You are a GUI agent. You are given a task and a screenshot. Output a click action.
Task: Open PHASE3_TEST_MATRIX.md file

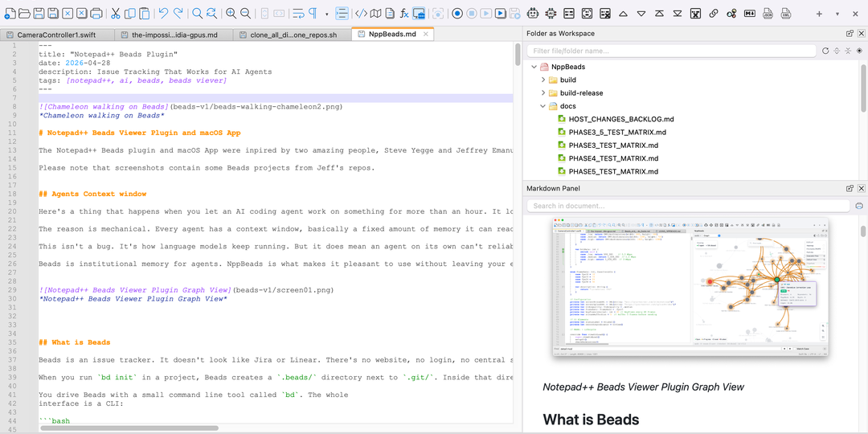[613, 145]
